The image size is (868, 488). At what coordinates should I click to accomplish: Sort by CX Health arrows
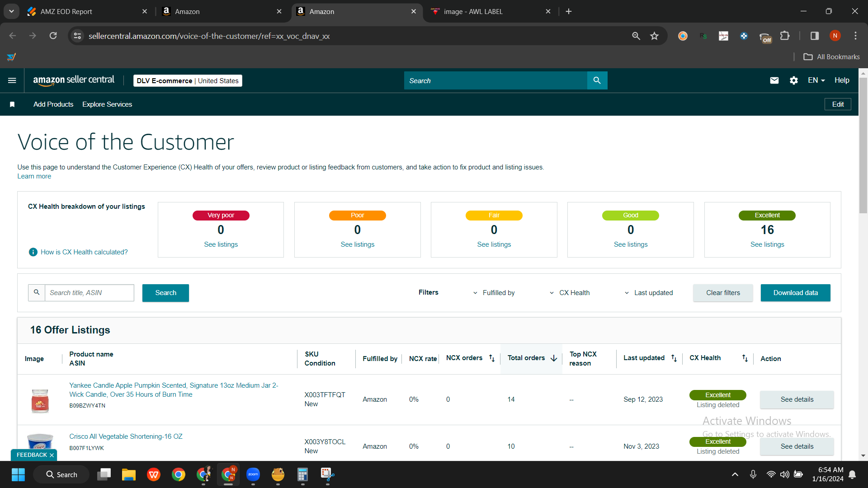pos(745,358)
